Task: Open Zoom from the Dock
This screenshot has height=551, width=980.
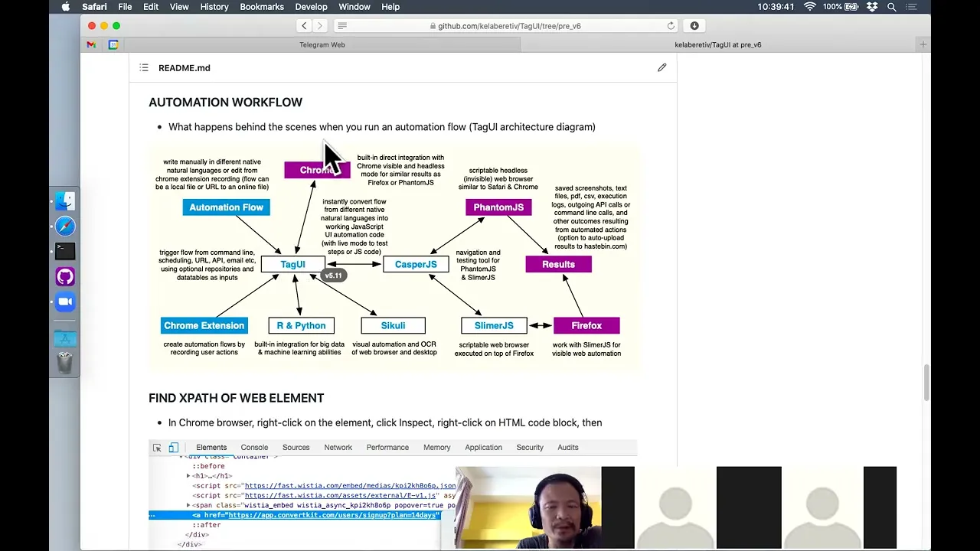Action: 65,302
